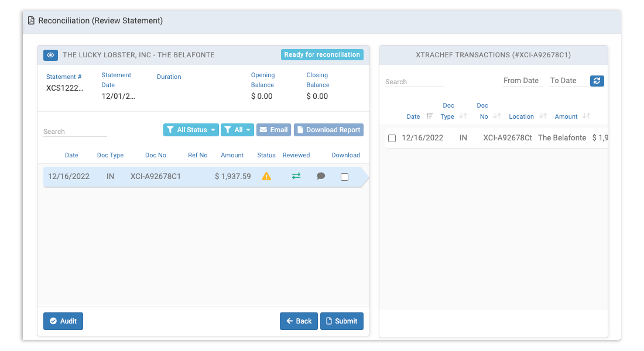
Task: Sort transactions by Amount arrows
Action: coord(587,116)
